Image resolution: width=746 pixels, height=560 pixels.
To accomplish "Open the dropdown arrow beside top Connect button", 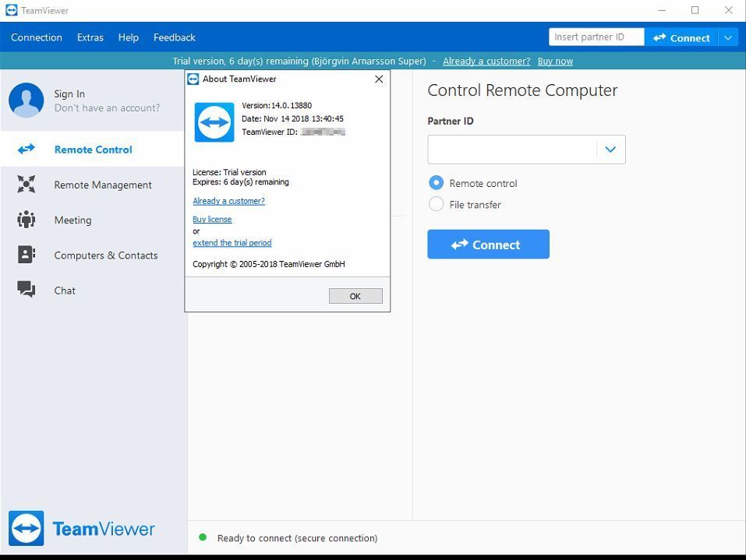I will [728, 37].
